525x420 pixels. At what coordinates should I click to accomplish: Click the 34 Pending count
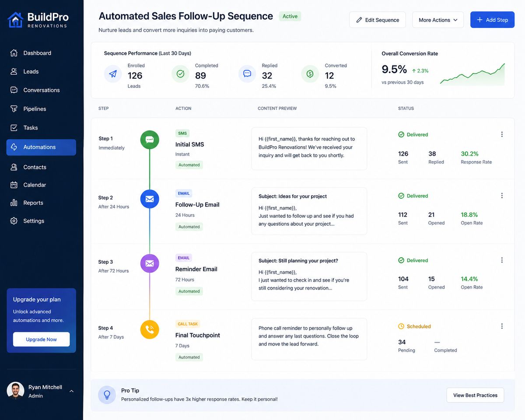(402, 342)
